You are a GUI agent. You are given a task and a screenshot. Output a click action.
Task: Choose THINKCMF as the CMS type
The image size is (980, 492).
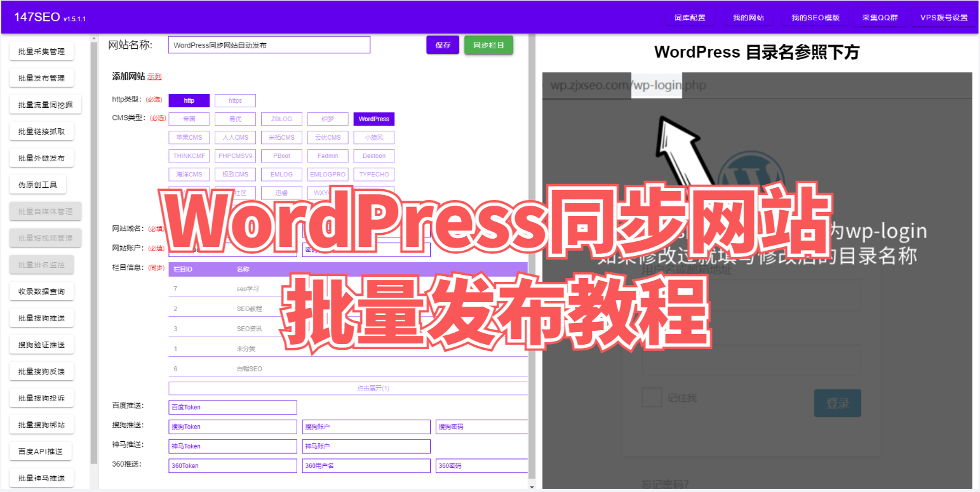[189, 156]
